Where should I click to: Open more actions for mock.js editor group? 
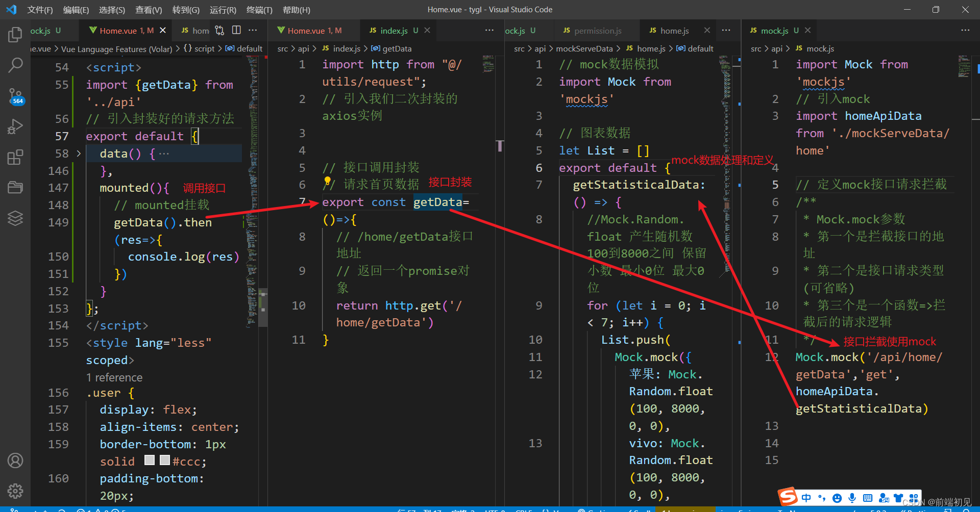tap(965, 30)
